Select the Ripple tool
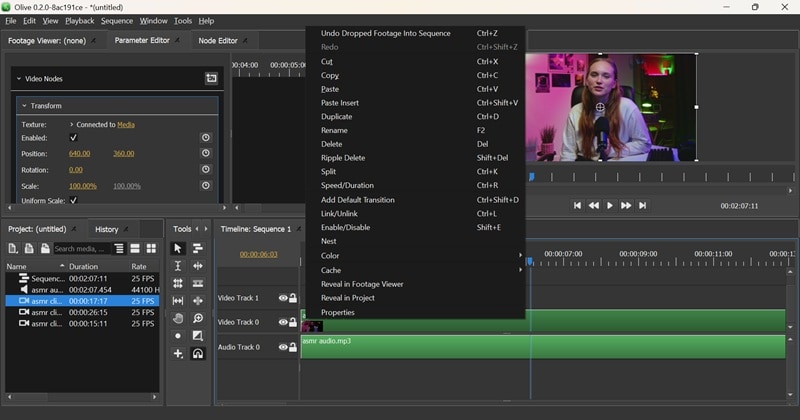800x420 pixels. point(197,266)
